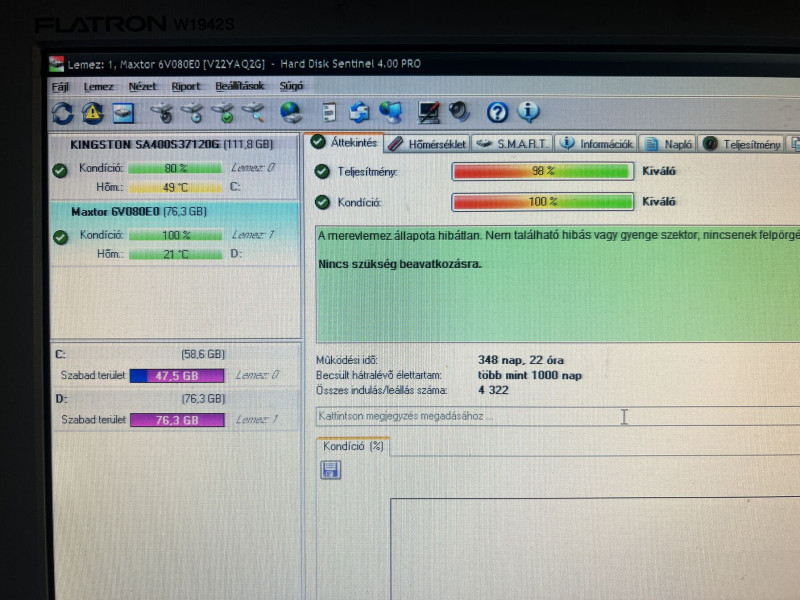The height and width of the screenshot is (600, 800).
Task: Select the Kondíció (%) chart tab
Action: pos(353,446)
